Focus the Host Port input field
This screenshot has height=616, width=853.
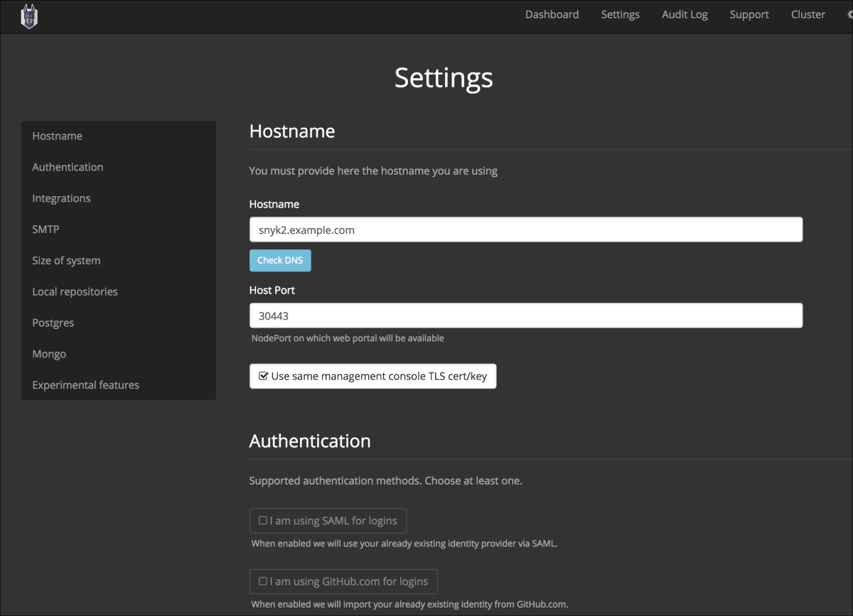[526, 315]
